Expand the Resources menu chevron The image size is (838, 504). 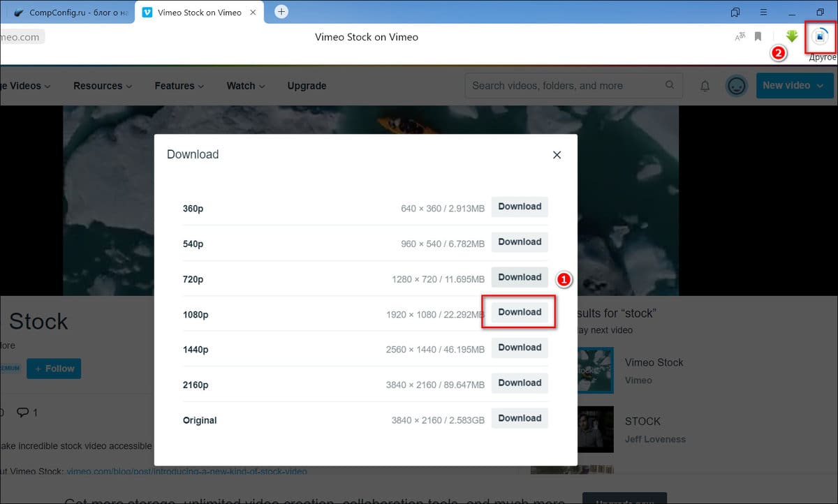tap(129, 86)
